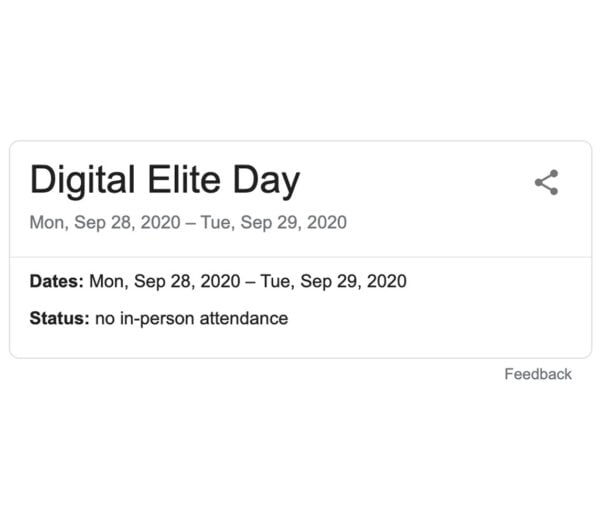Image resolution: width=600 pixels, height=524 pixels.
Task: Click the share icon on the event card
Action: click(546, 183)
